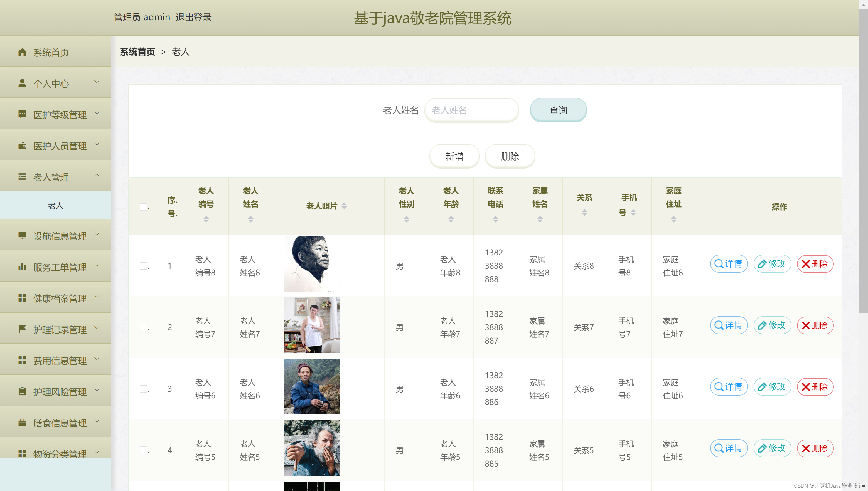Check the checkbox for row 3
The height and width of the screenshot is (491, 868).
tap(143, 389)
